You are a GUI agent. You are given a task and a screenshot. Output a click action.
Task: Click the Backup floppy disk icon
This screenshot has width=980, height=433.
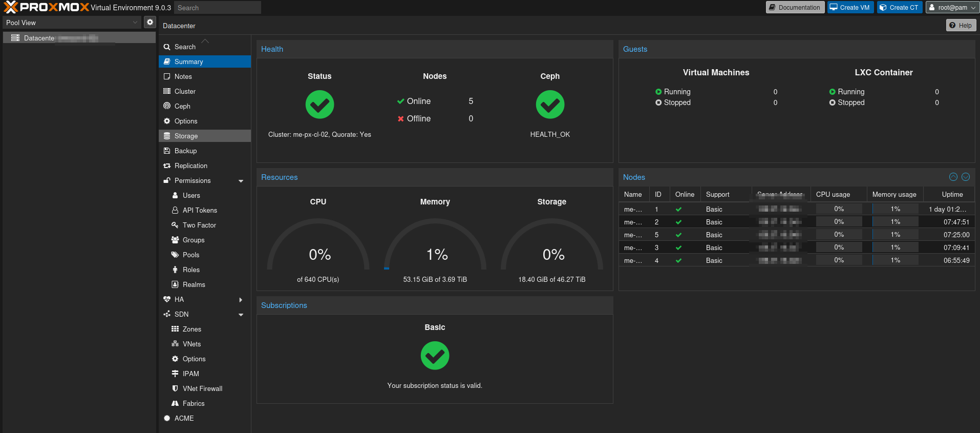click(167, 151)
